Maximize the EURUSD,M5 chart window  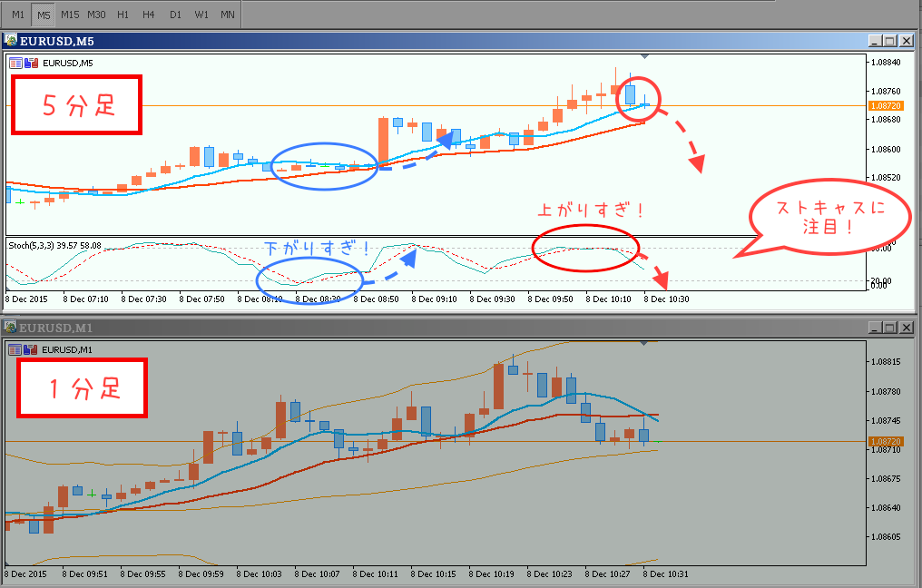tap(889, 41)
